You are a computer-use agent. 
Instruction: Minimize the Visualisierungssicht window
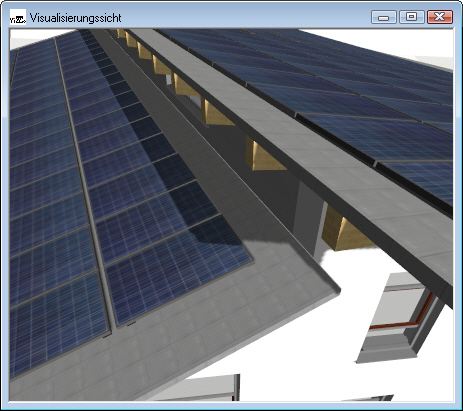pyautogui.click(x=384, y=17)
